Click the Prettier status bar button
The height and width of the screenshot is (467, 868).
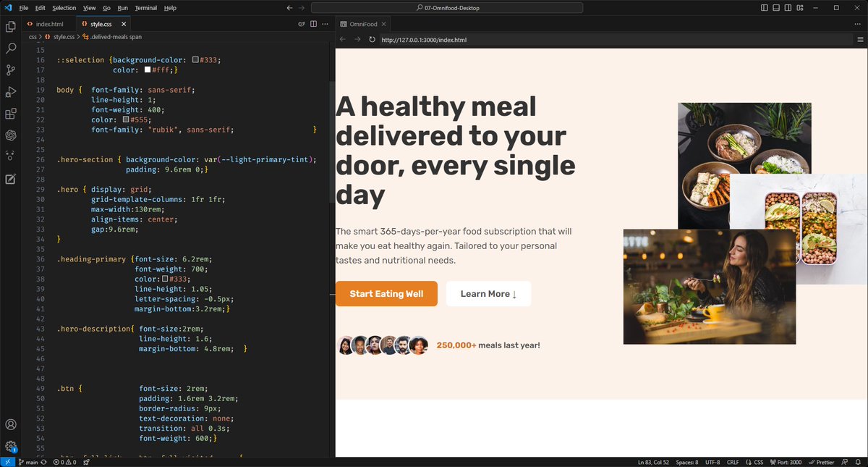point(821,462)
